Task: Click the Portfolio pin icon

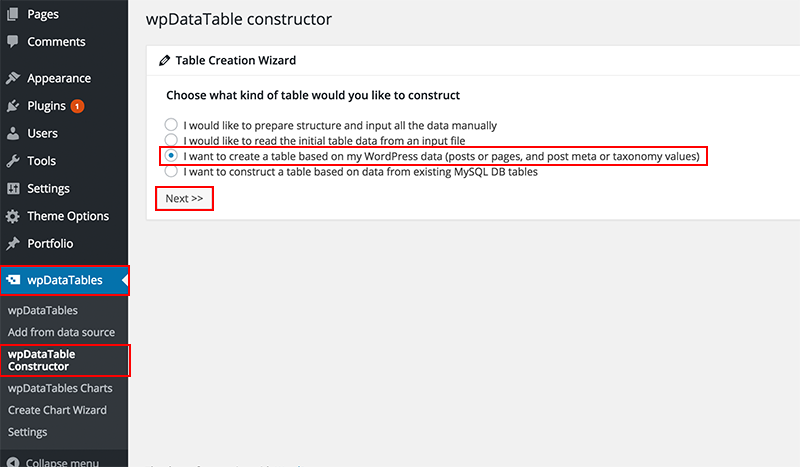Action: [13, 244]
